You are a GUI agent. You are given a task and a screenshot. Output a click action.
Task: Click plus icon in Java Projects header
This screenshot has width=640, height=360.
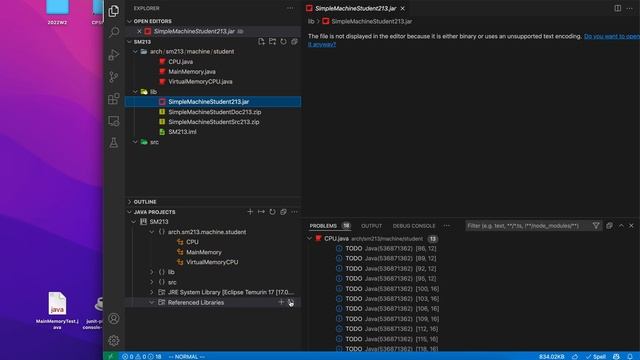(250, 212)
